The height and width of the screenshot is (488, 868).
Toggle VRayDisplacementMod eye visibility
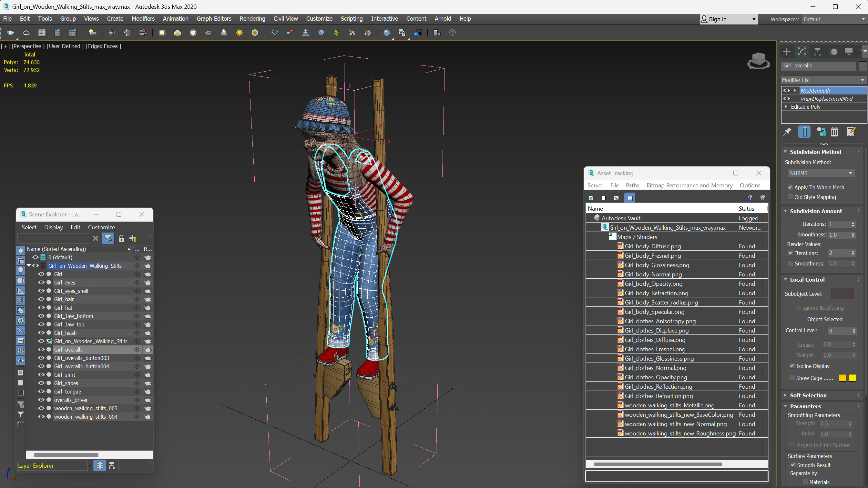(x=787, y=99)
